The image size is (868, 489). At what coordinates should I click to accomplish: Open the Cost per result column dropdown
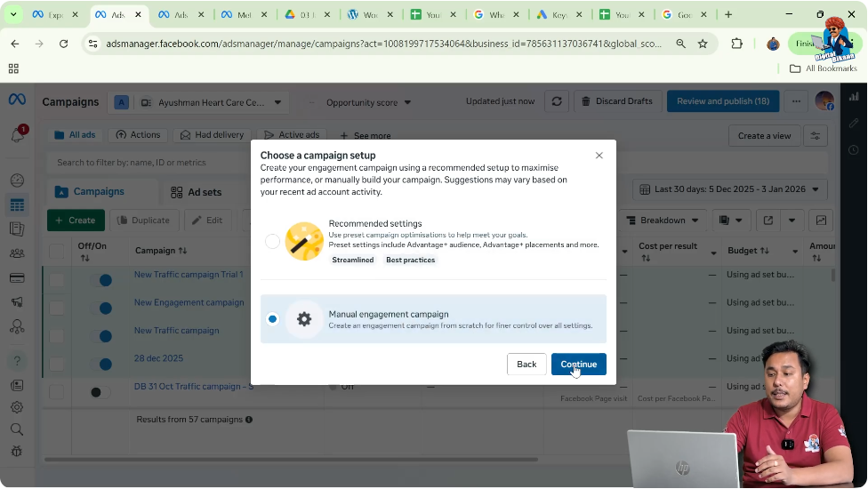click(713, 253)
